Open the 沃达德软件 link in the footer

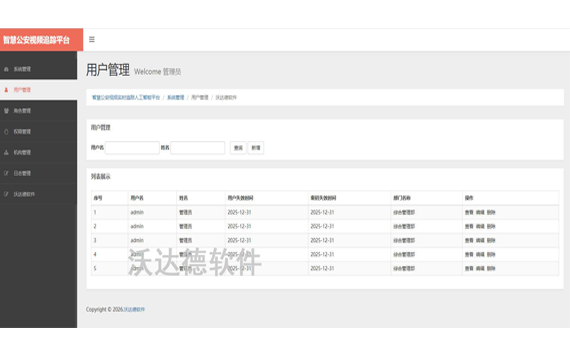pos(134,309)
